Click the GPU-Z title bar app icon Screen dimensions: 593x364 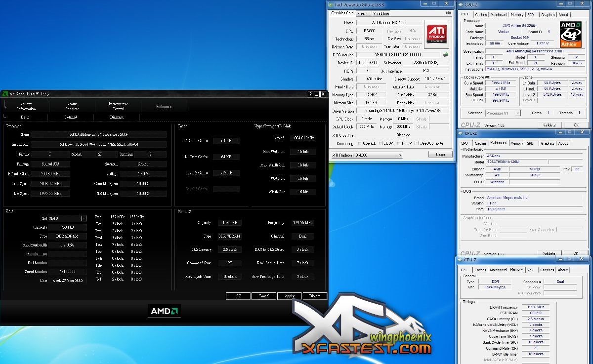pyautogui.click(x=331, y=4)
